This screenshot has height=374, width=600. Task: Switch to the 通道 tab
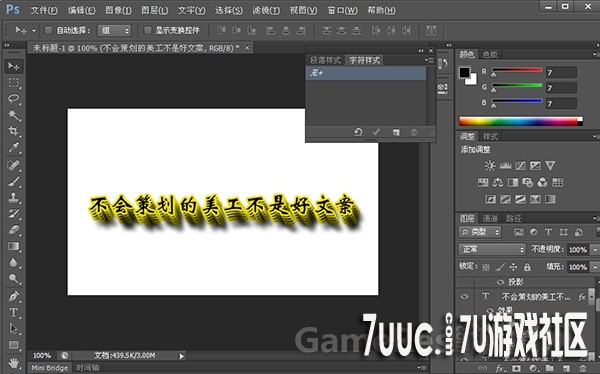490,218
